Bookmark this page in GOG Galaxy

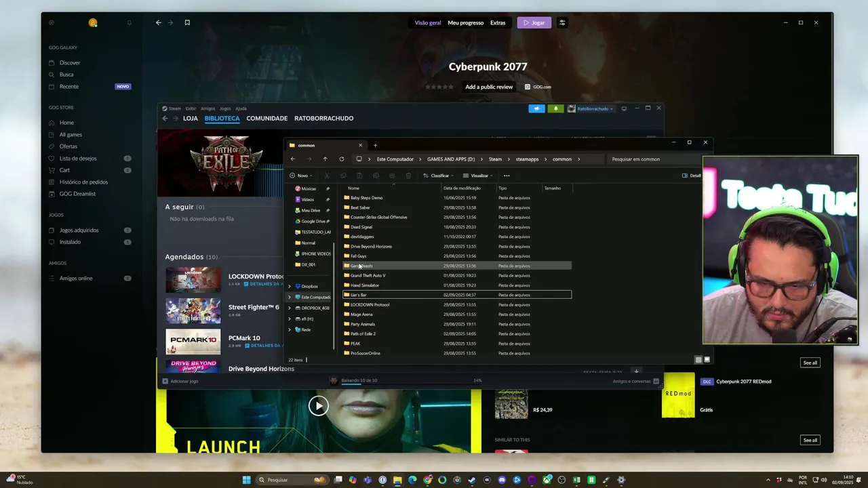click(x=187, y=22)
